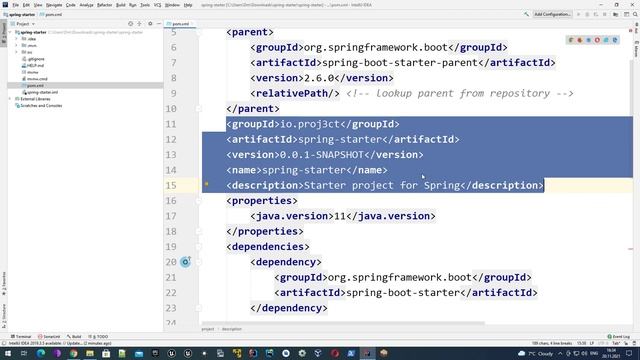
Task: Open in Edge browser icon in editor
Action: (615, 40)
